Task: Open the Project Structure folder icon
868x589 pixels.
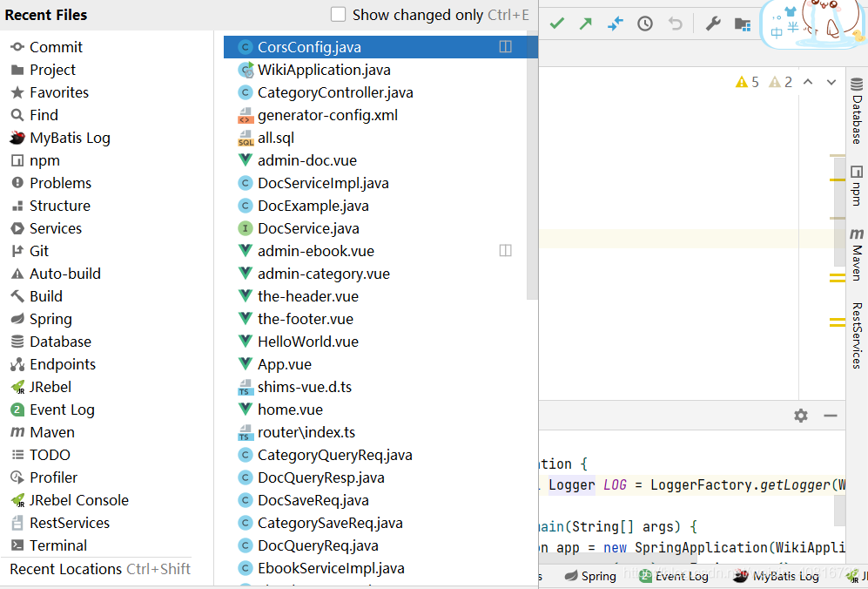Action: tap(743, 24)
